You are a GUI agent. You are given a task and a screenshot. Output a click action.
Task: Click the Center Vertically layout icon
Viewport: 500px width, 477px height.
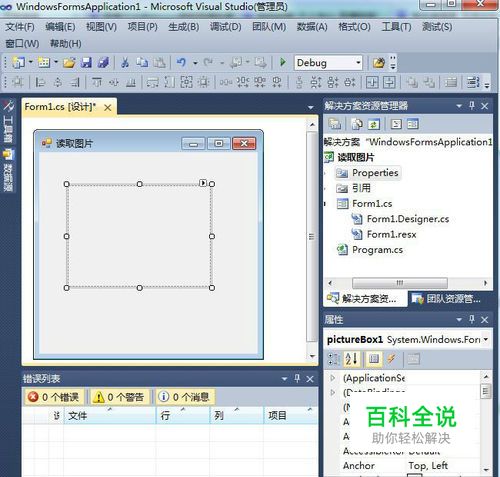[389, 82]
